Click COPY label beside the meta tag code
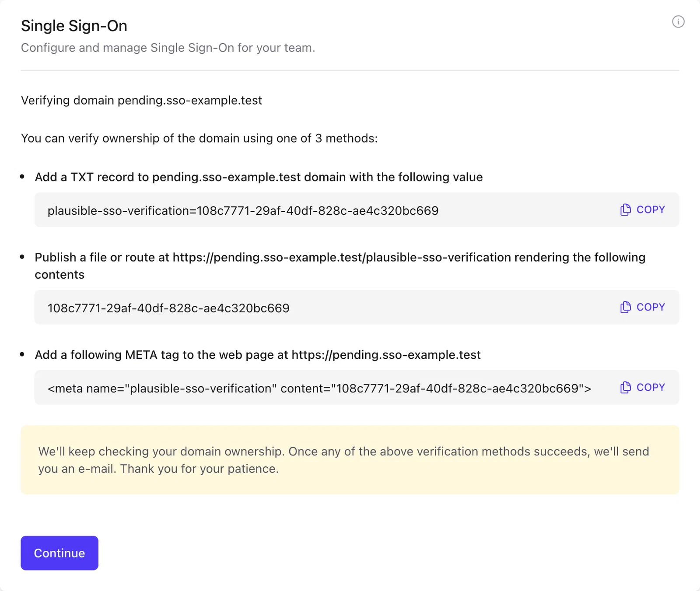Image resolution: width=700 pixels, height=591 pixels. pyautogui.click(x=651, y=387)
